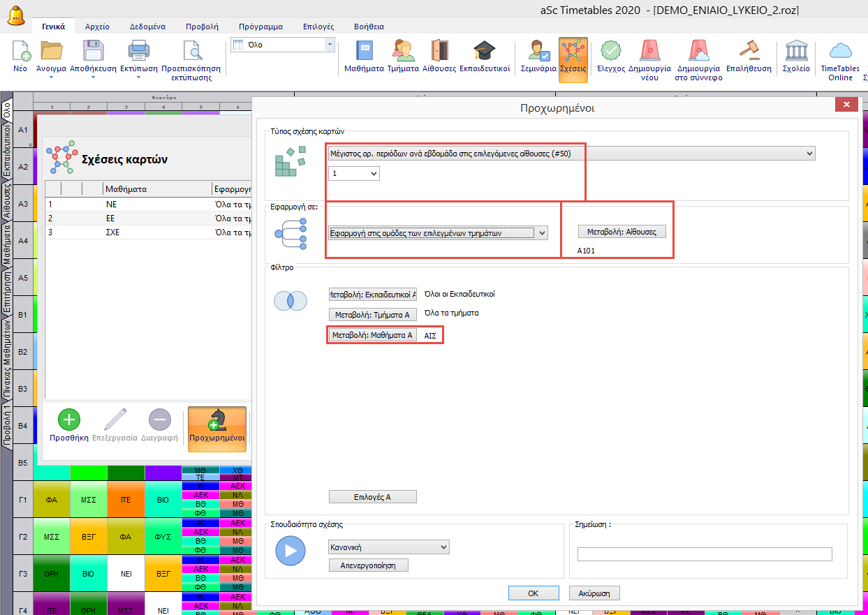Open Εκπαιδευτικοί graduation cap icon
This screenshot has width=868, height=615.
coord(484,52)
